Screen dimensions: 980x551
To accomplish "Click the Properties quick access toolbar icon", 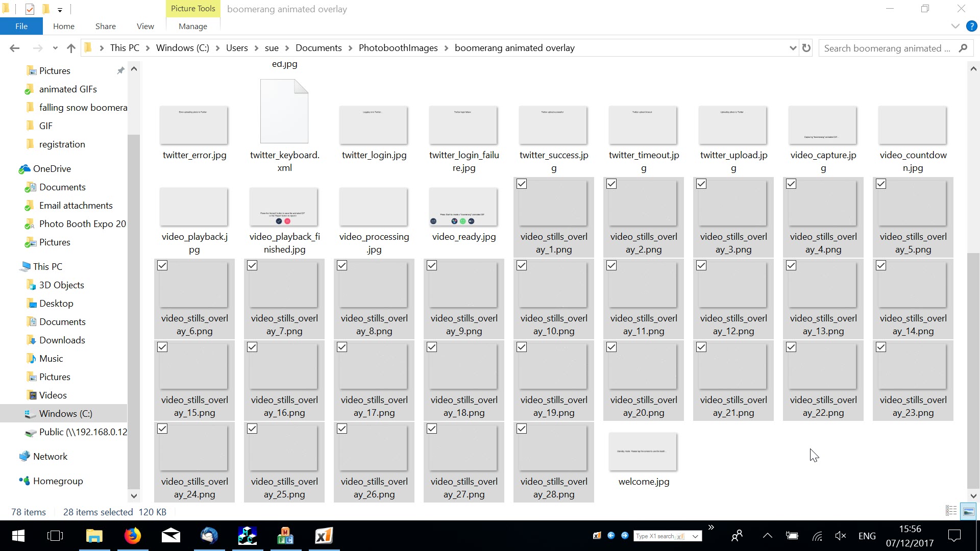I will point(30,9).
